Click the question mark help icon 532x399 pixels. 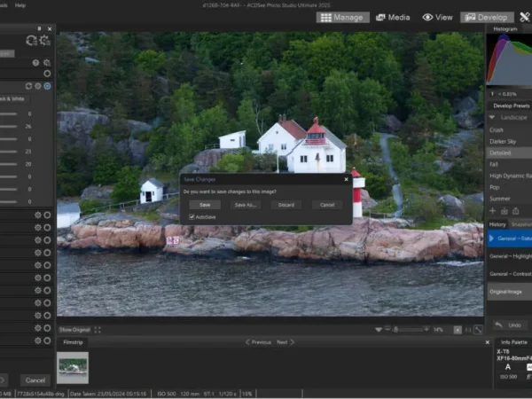click(x=35, y=63)
